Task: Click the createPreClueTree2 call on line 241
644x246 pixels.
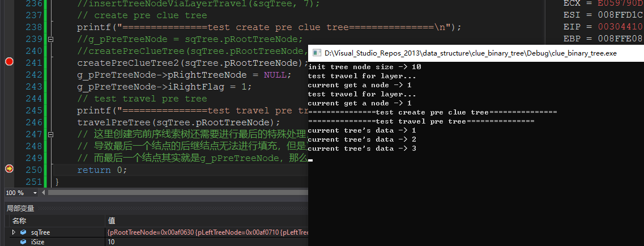Action: [x=192, y=63]
